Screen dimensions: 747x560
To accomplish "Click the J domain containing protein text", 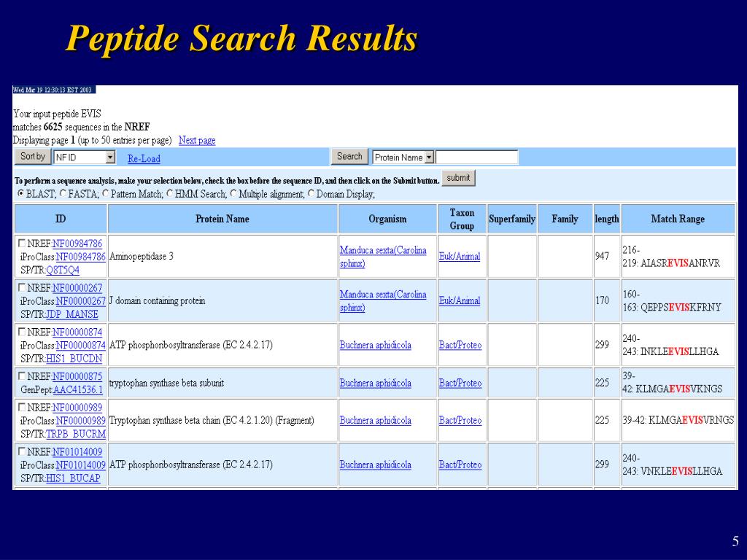I will click(158, 301).
